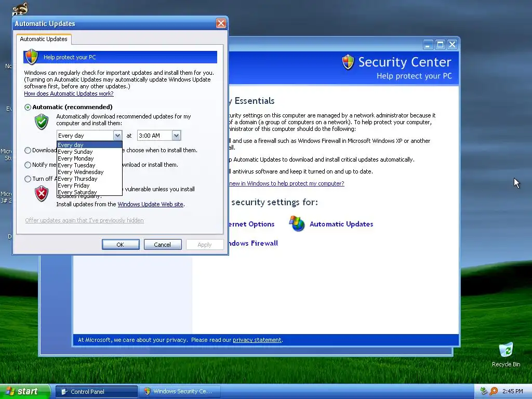Choose Every Sunday from the list
532x399 pixels.
89,152
